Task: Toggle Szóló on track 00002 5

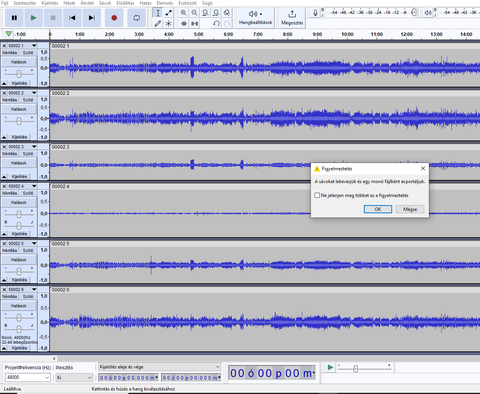Action: point(28,250)
